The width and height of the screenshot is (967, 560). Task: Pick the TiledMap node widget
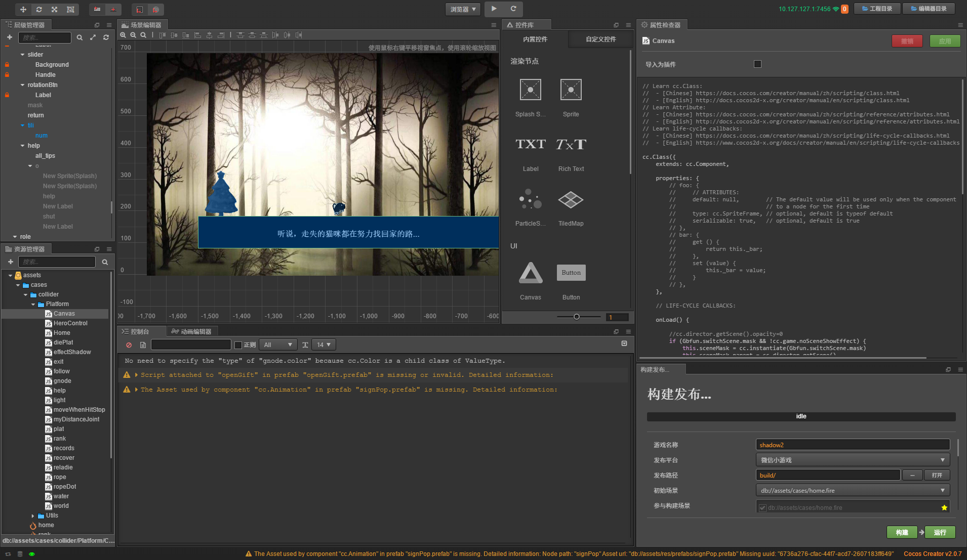[x=571, y=200]
